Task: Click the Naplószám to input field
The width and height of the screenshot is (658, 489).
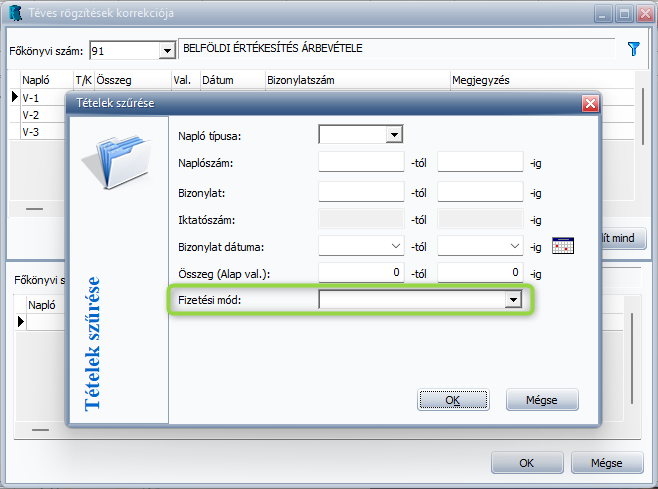Action: pos(480,162)
